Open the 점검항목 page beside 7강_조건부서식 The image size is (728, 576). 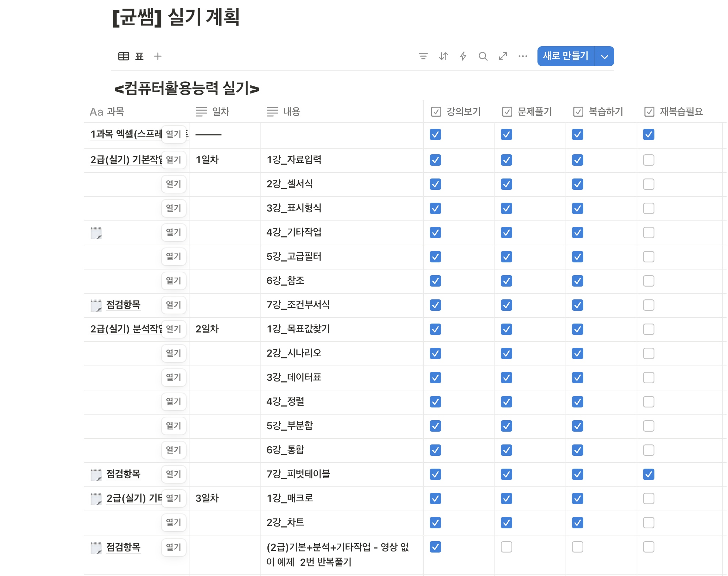[x=123, y=305]
